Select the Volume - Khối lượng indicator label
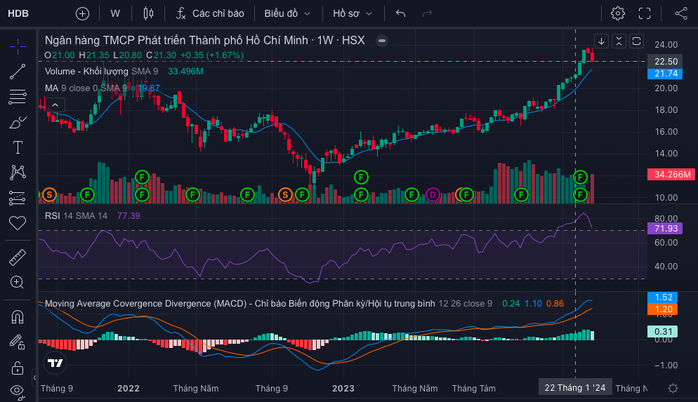Image resolution: width=698 pixels, height=402 pixels. tap(86, 71)
